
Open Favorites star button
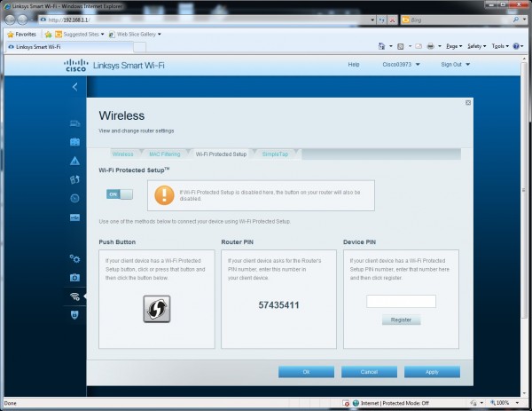(21, 35)
